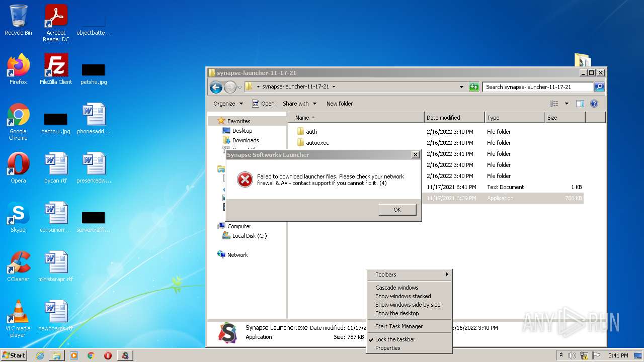Sort by the Size column header
644x362 pixels.
[565, 118]
